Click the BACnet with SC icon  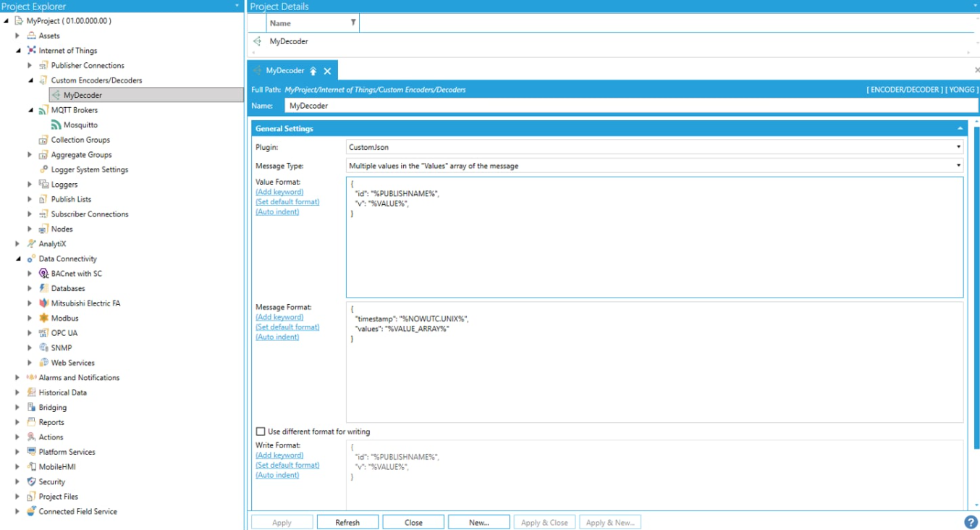pos(43,274)
